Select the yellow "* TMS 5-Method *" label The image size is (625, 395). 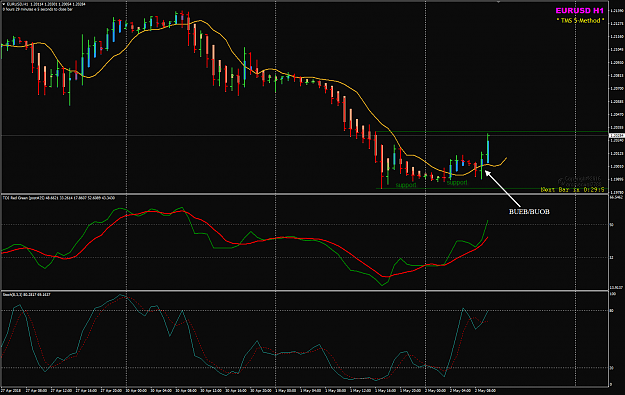click(x=580, y=20)
